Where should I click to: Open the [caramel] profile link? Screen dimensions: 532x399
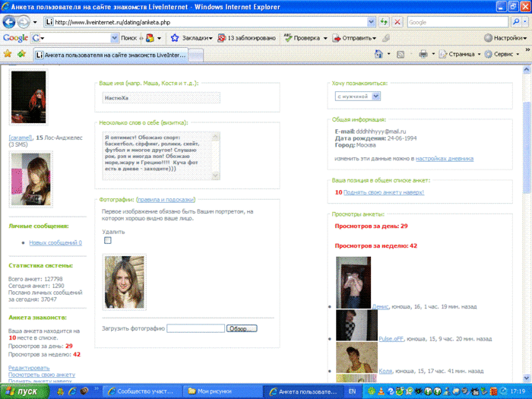pyautogui.click(x=21, y=138)
